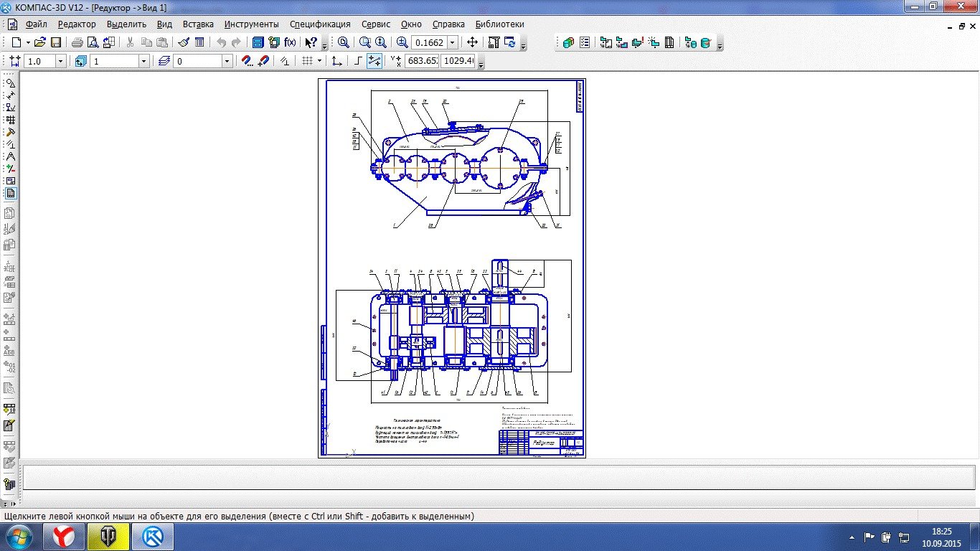Expand the layer number 0 dropdown
980x551 pixels.
227,62
